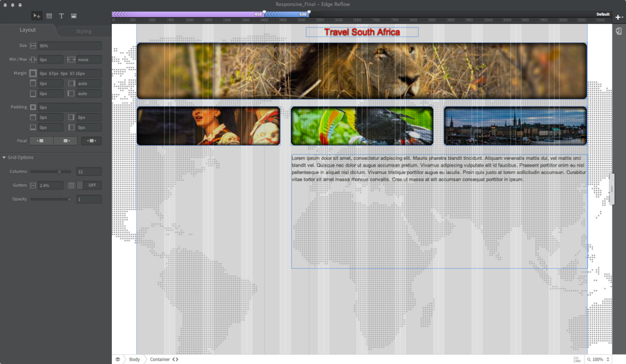Set Float to none (center option)
Screen dimensions: 626x364
[x=92, y=140]
